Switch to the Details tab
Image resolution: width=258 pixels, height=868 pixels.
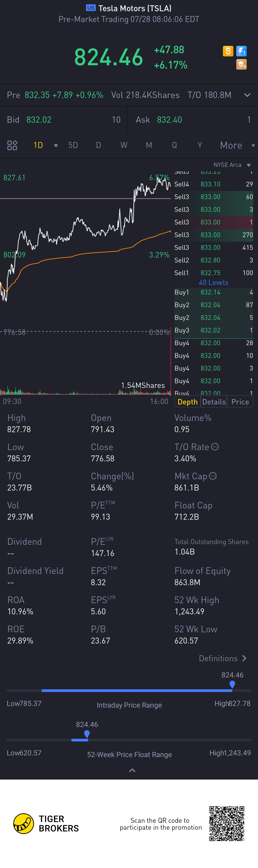(x=214, y=402)
